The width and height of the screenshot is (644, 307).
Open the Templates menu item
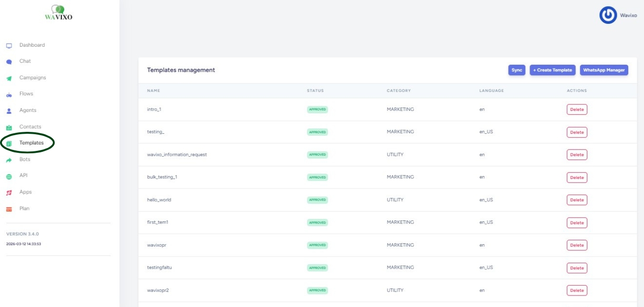click(31, 143)
